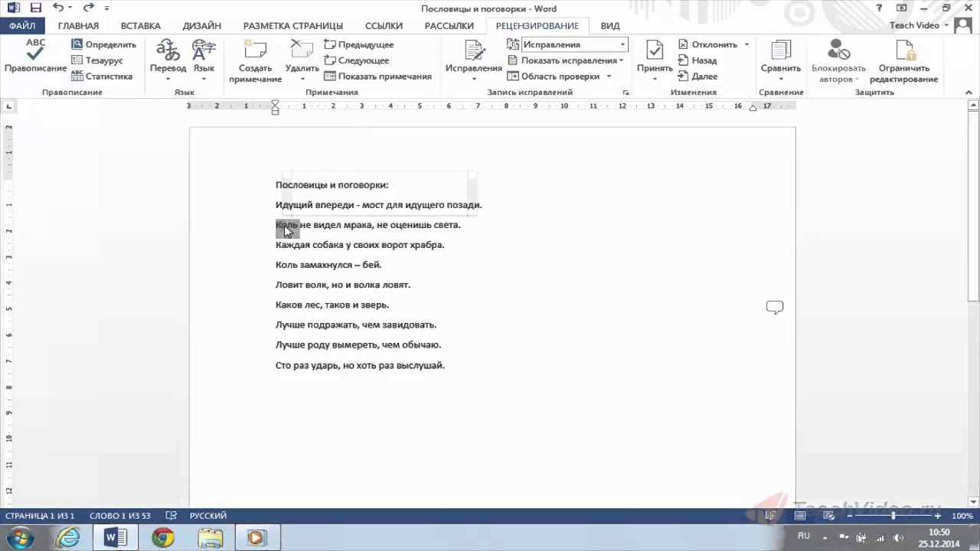
Task: Click the Удалить comment icon
Action: coord(302,51)
